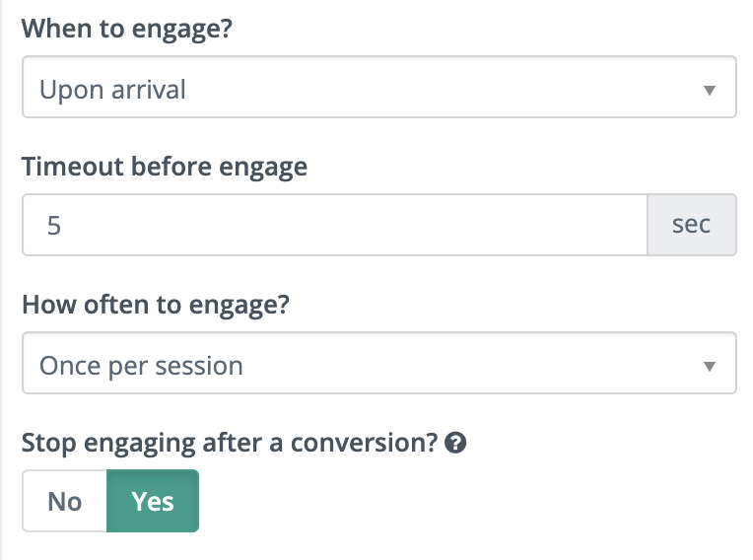Click the How often to engage? label

tap(155, 305)
